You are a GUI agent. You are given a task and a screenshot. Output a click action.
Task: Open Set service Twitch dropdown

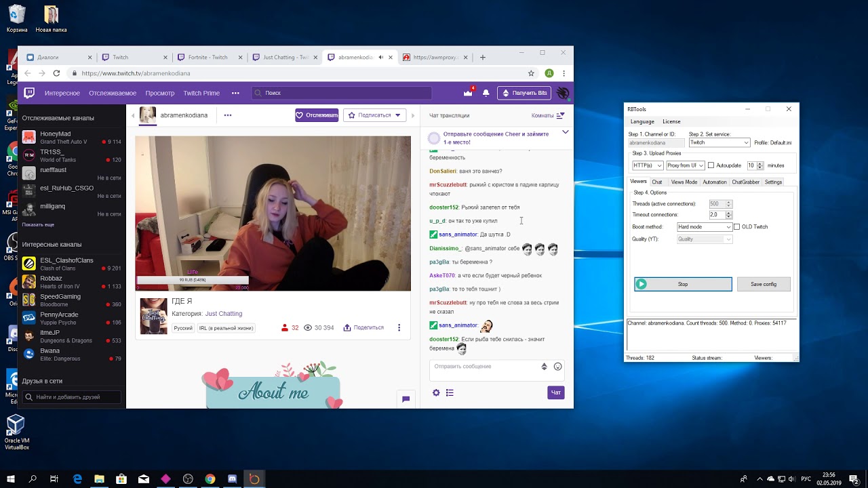[719, 143]
